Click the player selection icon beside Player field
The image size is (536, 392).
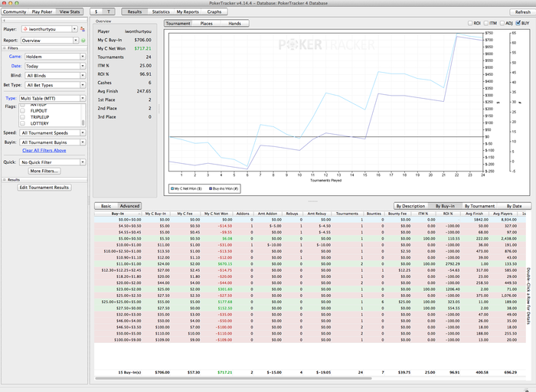point(81,28)
